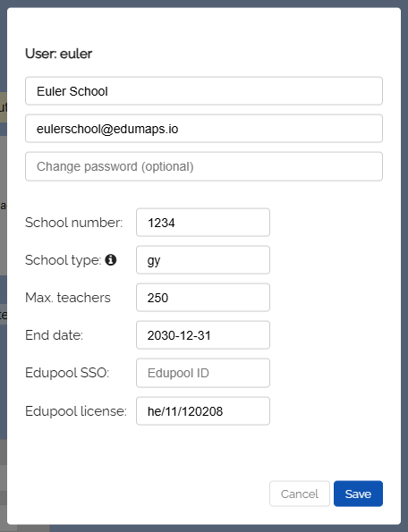Click the eulerschool@edumaps.io email field
This screenshot has width=408, height=532.
204,129
